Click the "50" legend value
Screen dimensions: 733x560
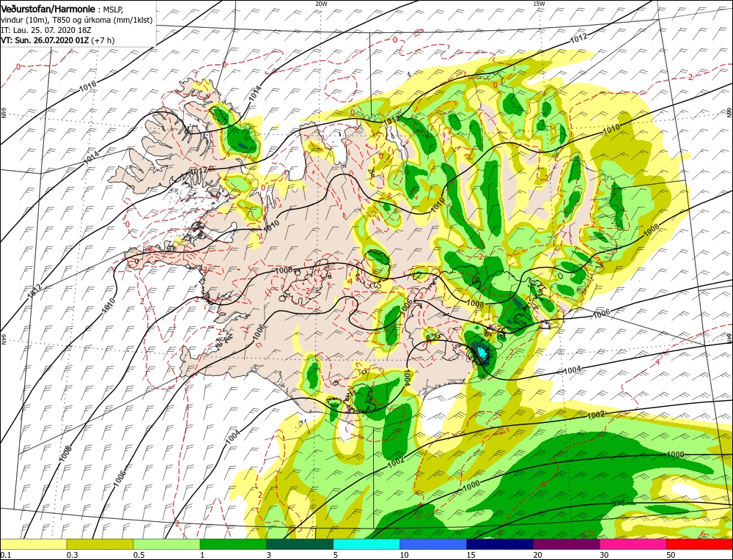(671, 555)
